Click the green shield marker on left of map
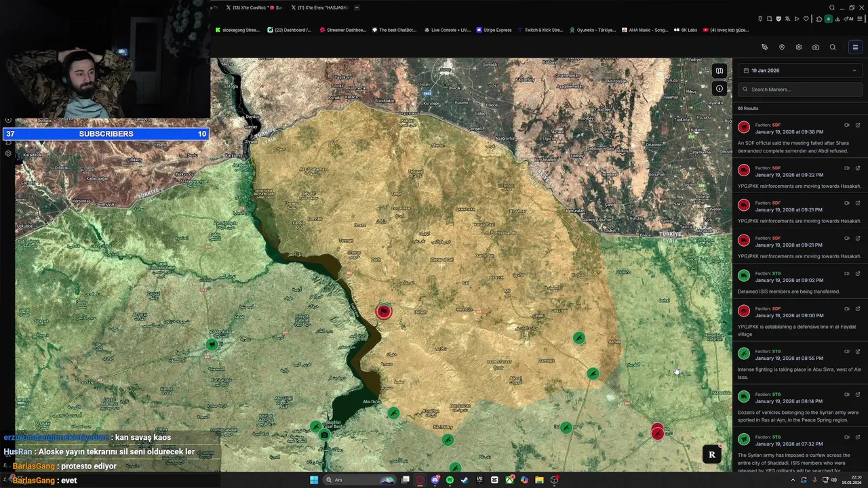Viewport: 868px width, 488px height. point(212,345)
